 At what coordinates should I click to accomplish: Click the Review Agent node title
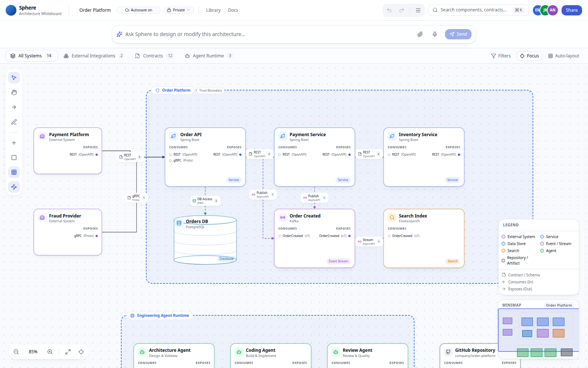tap(358, 350)
